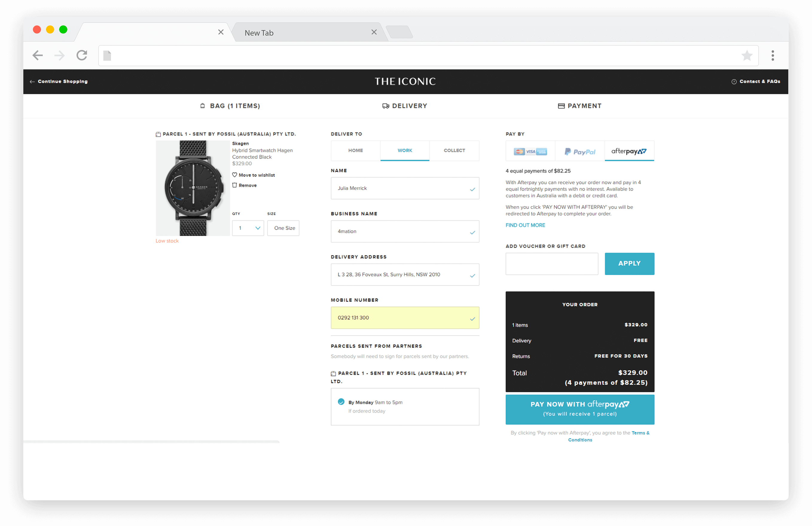Edit the Mobile Number field
Viewport: 812px width, 526px height.
[405, 318]
